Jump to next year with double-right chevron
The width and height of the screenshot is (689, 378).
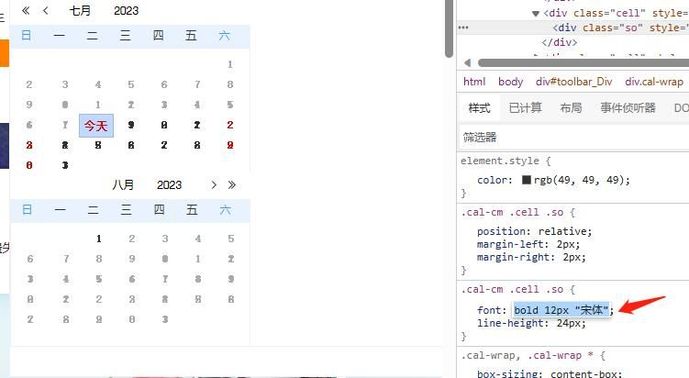click(232, 185)
